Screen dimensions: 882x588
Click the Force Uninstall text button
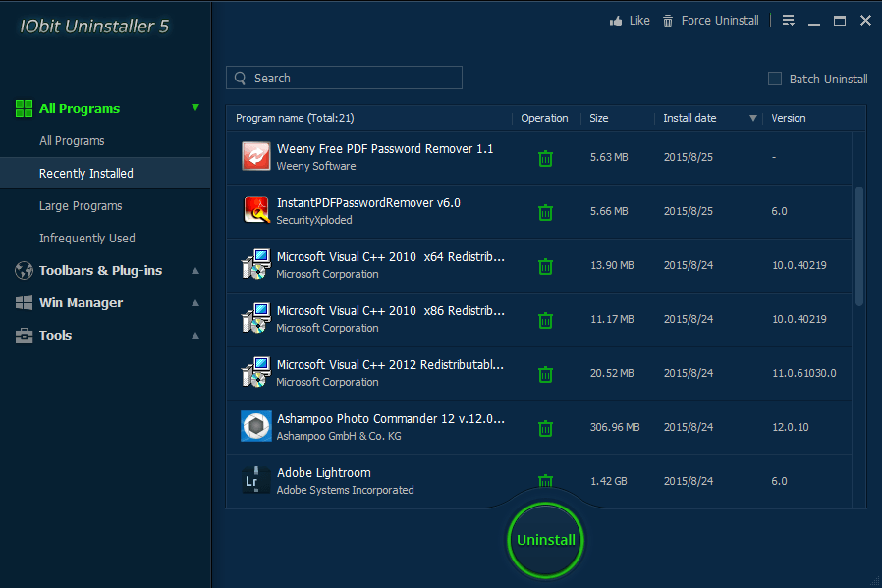pyautogui.click(x=720, y=21)
